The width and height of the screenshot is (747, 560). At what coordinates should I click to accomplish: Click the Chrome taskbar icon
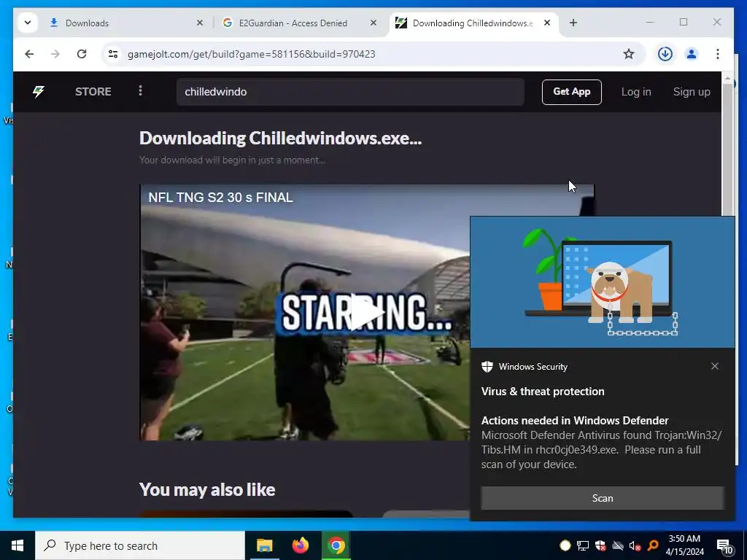coord(336,545)
